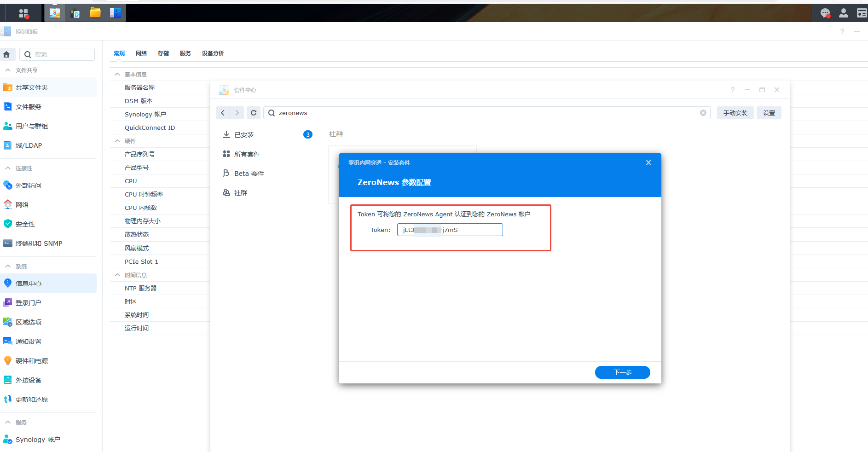Go back using the left arrow in Package Center
The height and width of the screenshot is (452, 868).
(x=223, y=113)
